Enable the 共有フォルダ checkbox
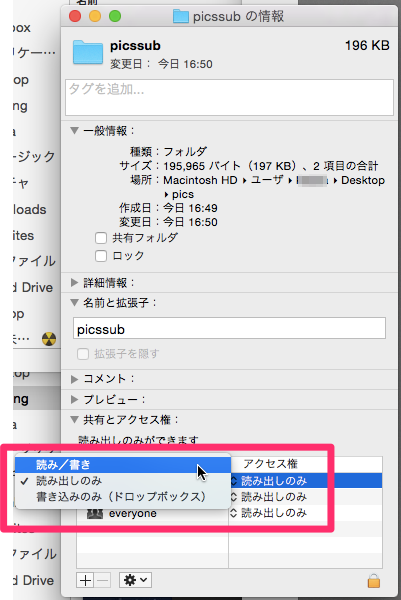Image resolution: width=401 pixels, height=600 pixels. [101, 238]
